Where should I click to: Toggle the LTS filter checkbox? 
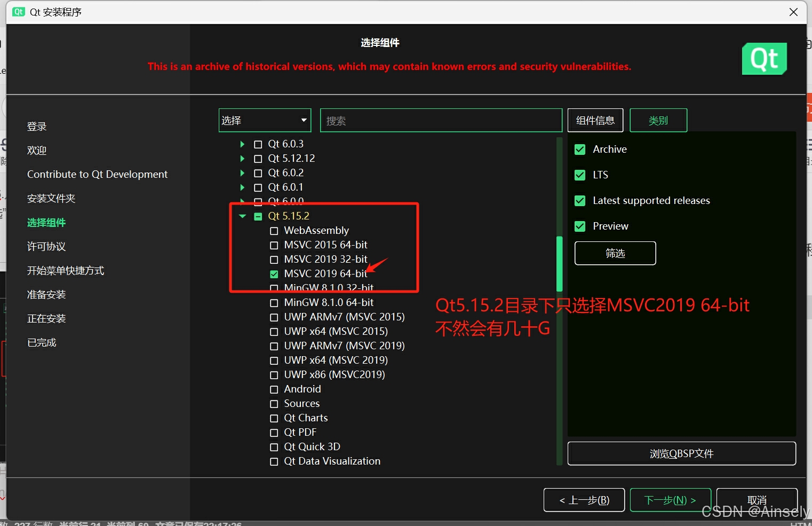[x=580, y=175]
